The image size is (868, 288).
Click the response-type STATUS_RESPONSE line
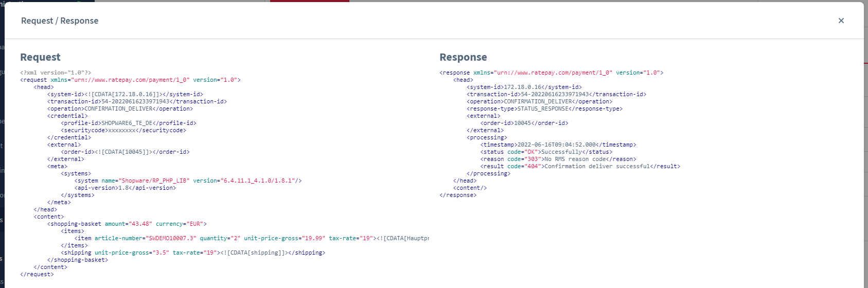pos(544,109)
